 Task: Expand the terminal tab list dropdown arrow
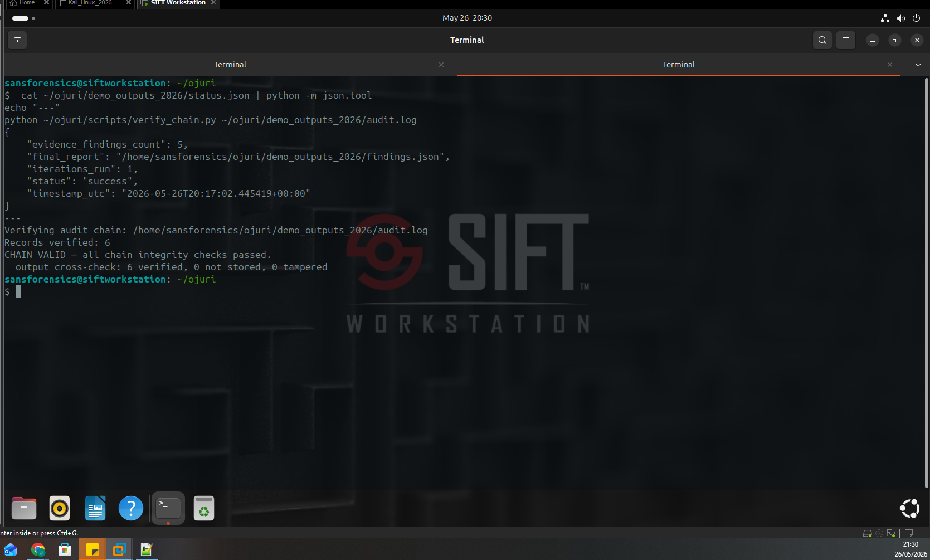(918, 65)
